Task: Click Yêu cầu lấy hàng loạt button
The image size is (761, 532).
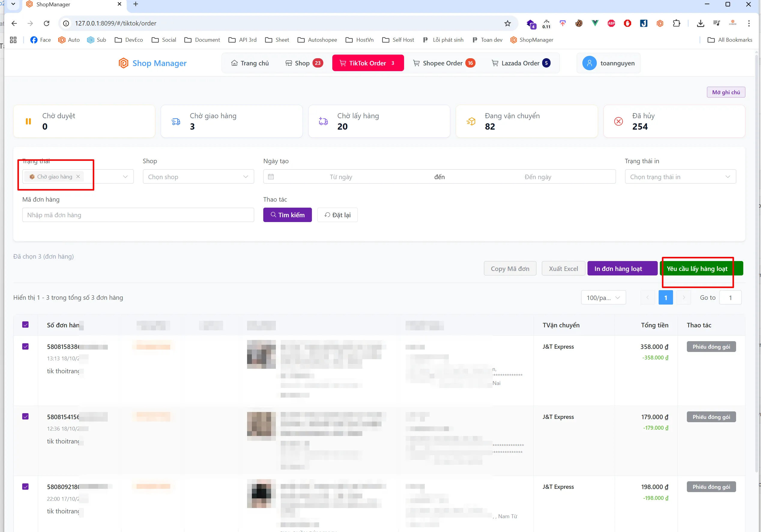Action: [x=701, y=268]
